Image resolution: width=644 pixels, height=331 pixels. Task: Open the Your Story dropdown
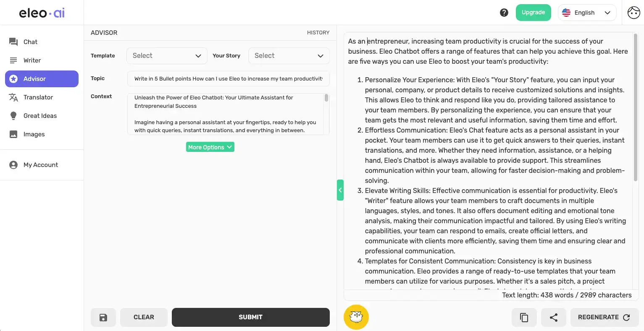coord(289,55)
